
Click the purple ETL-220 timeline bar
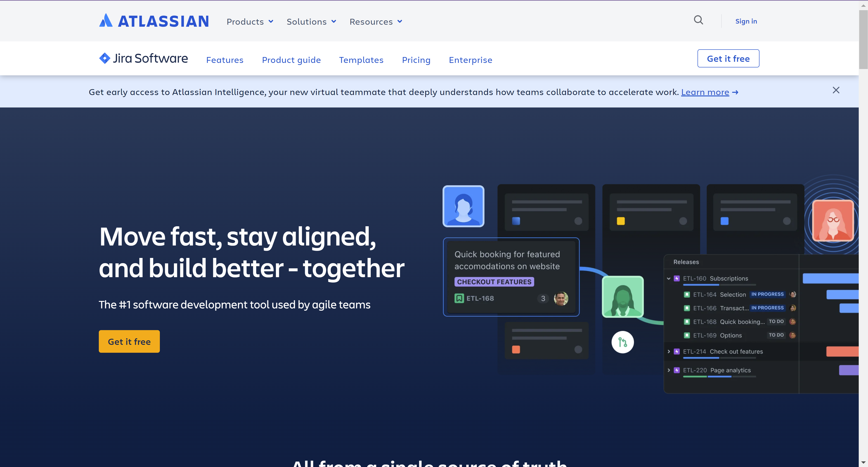click(849, 370)
